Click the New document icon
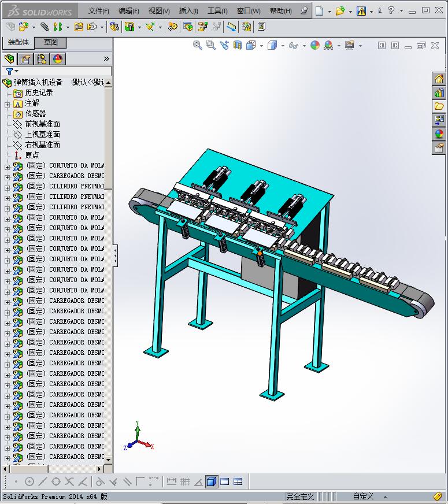448x504 pixels. (319, 11)
